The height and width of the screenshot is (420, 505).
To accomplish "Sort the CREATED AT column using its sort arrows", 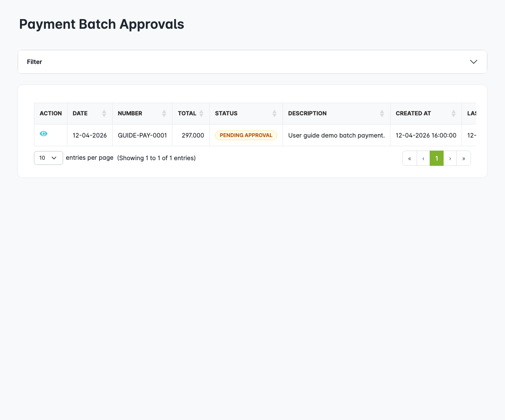I will click(x=453, y=113).
